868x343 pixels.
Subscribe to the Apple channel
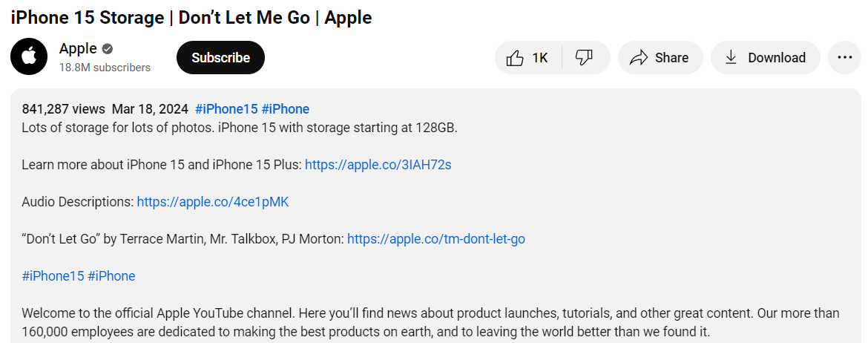point(221,58)
